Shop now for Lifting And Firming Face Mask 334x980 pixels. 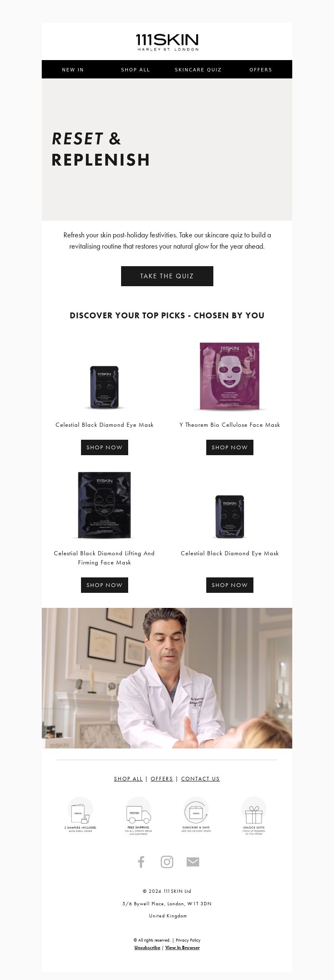point(104,585)
